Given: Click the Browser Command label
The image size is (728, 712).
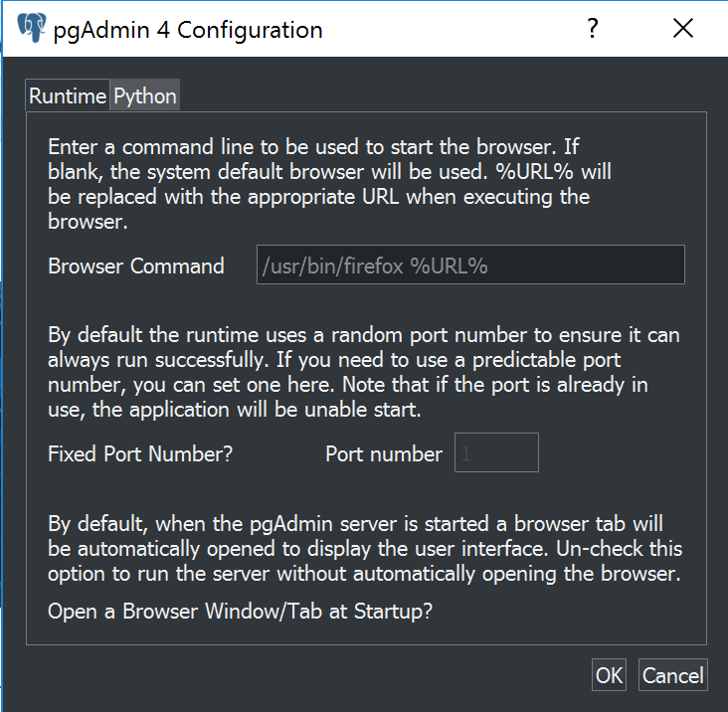Looking at the screenshot, I should pyautogui.click(x=136, y=267).
